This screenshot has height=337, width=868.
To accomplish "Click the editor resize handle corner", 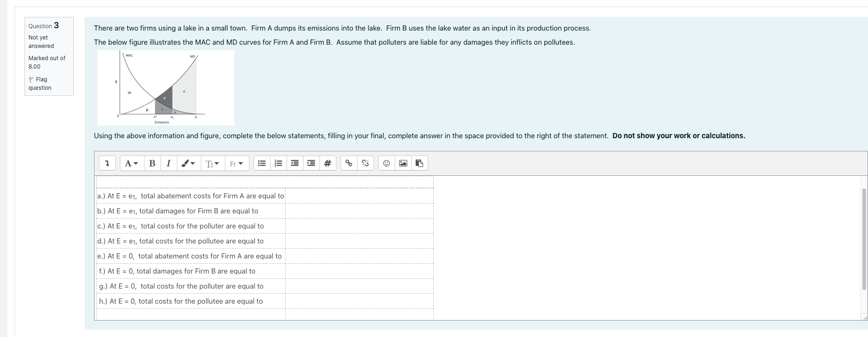I will click(x=864, y=317).
